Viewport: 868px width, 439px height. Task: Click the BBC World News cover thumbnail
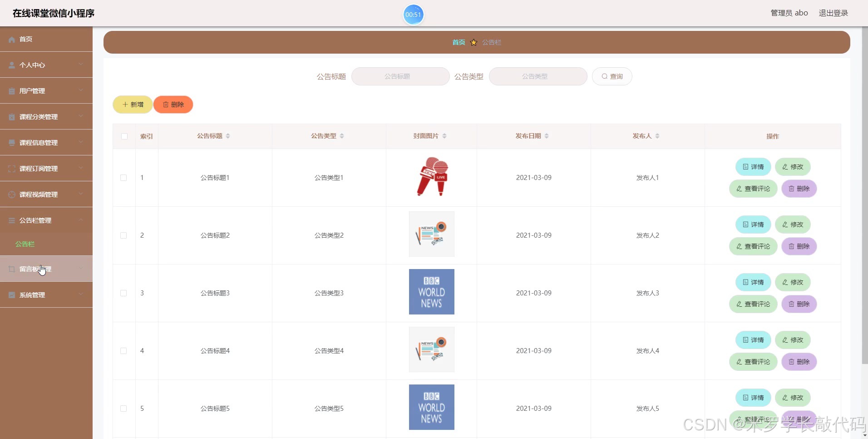click(x=431, y=291)
